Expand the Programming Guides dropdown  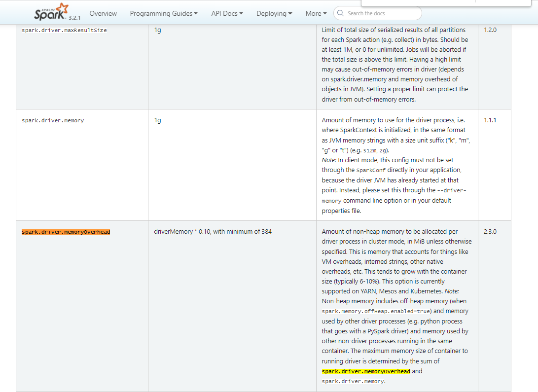pyautogui.click(x=164, y=13)
